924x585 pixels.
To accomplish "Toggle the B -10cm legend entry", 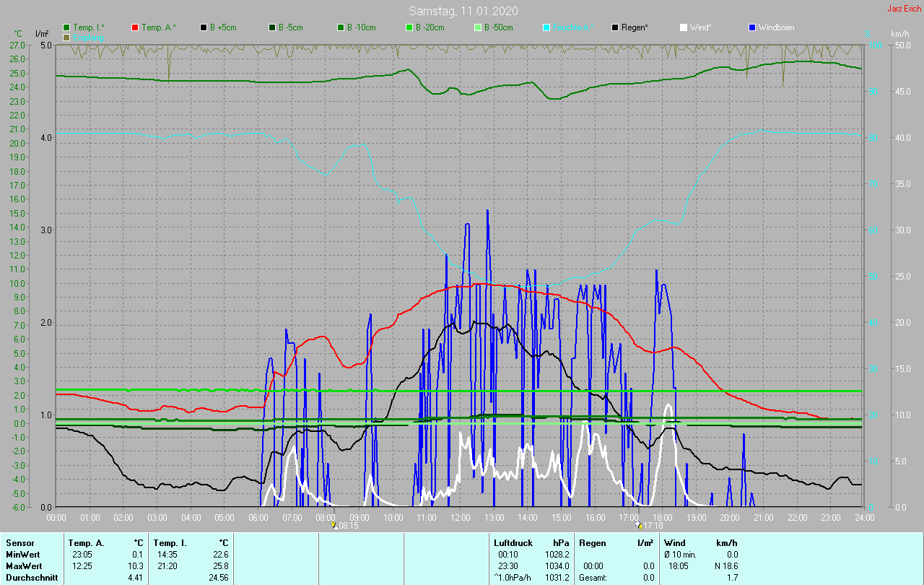I will (340, 27).
